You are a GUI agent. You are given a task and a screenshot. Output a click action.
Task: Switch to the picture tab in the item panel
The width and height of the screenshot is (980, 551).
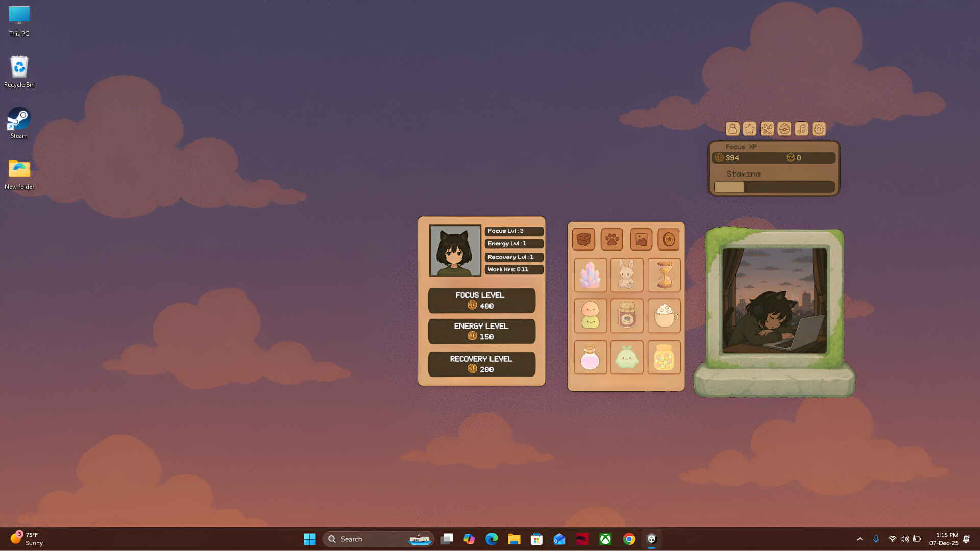(641, 239)
